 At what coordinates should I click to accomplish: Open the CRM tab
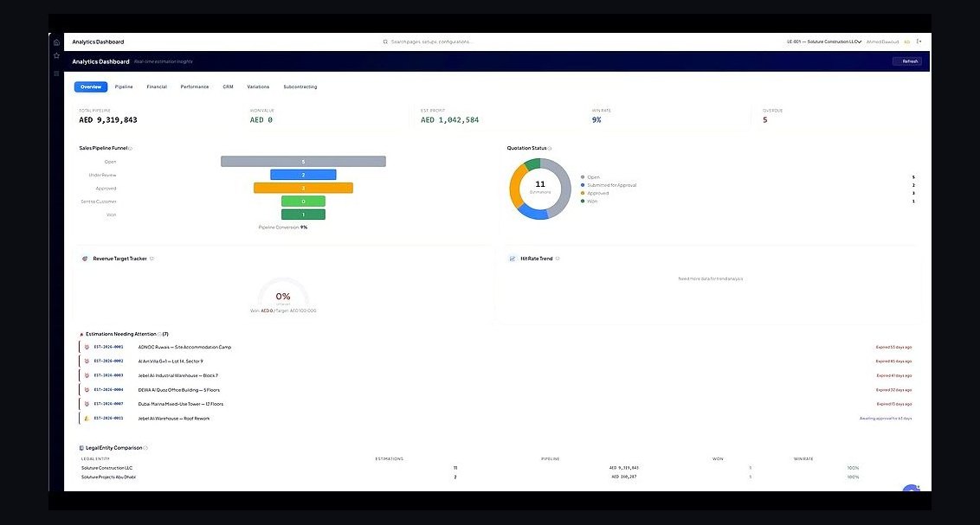pos(229,86)
